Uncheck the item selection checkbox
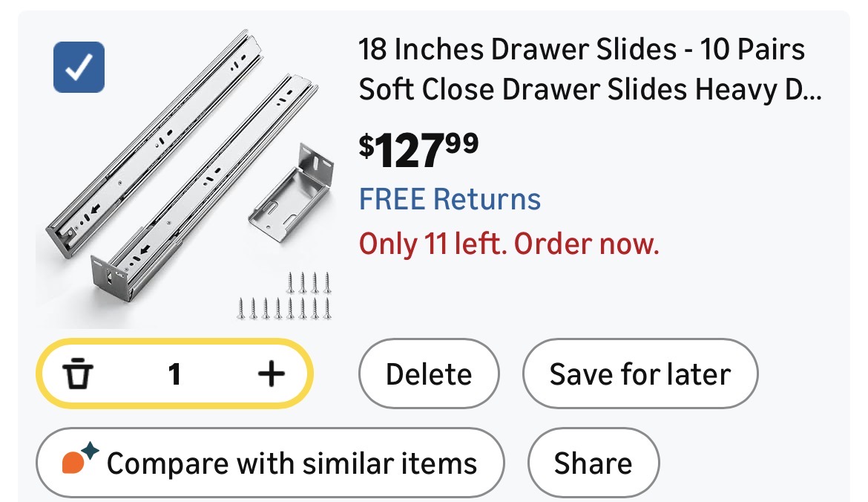The height and width of the screenshot is (502, 868). pyautogui.click(x=79, y=68)
